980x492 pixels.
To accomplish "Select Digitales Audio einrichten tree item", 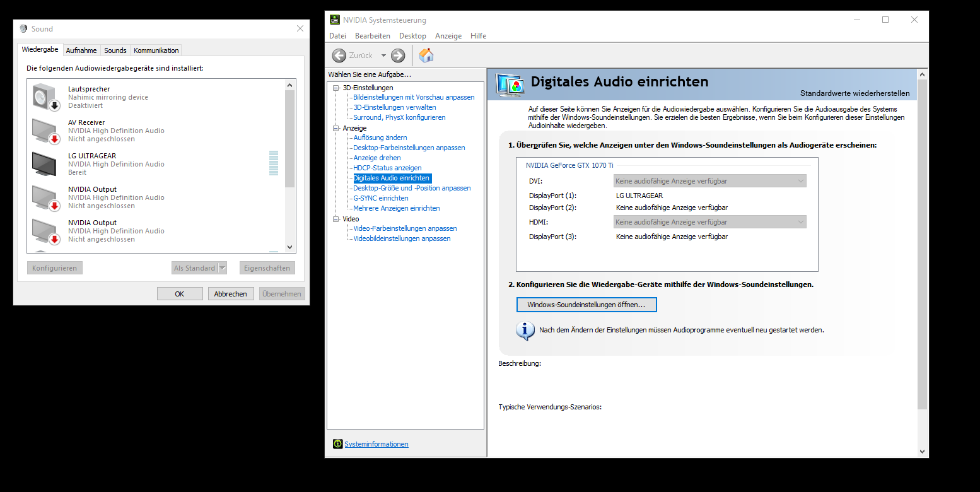I will pyautogui.click(x=392, y=178).
